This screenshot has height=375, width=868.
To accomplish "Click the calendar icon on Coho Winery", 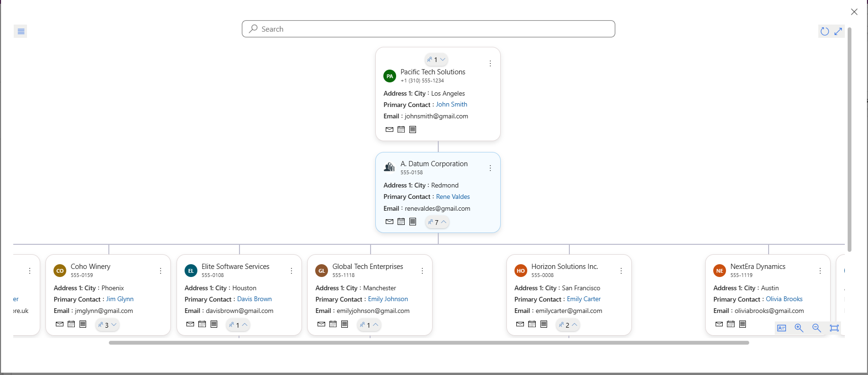I will point(71,324).
